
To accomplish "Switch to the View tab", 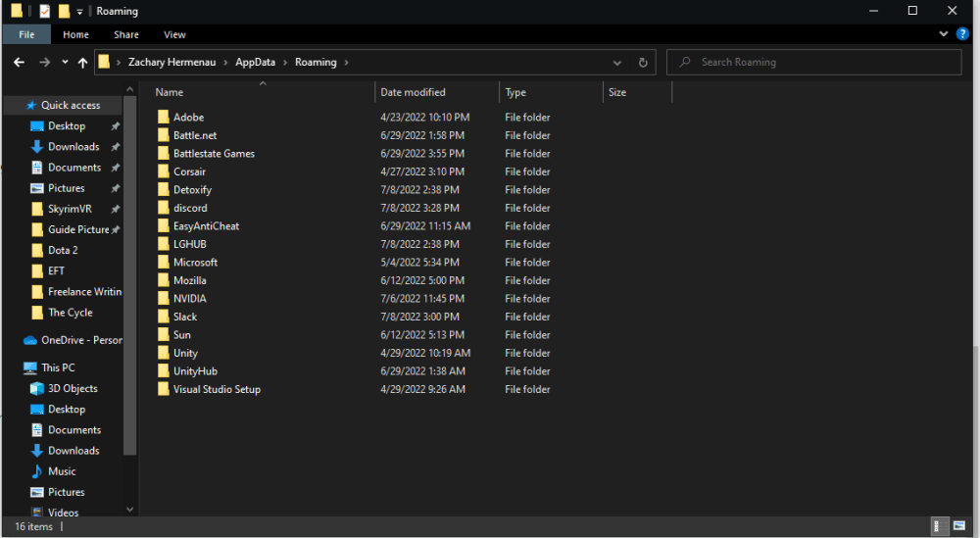I will [174, 34].
